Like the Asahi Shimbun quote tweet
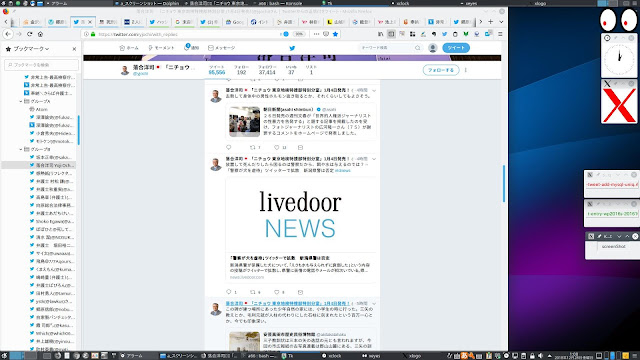 pyautogui.click(x=277, y=147)
